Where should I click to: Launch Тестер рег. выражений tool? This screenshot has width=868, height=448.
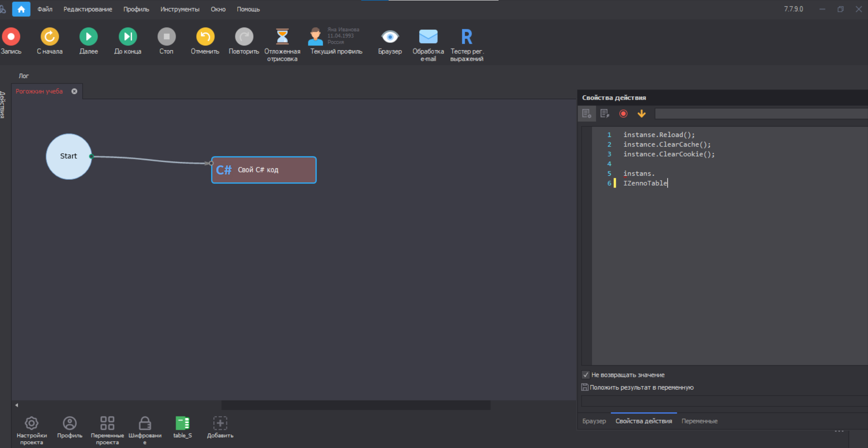pyautogui.click(x=467, y=37)
